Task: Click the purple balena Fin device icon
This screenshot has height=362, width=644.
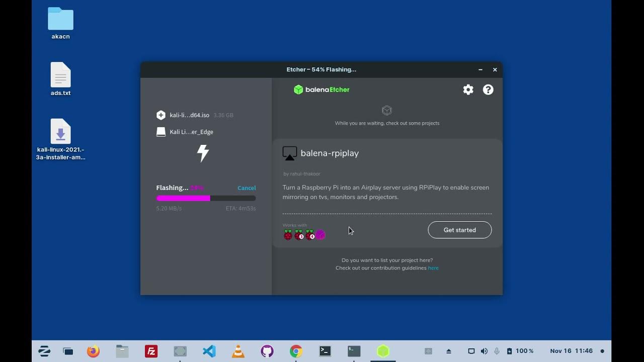Action: pos(320,235)
